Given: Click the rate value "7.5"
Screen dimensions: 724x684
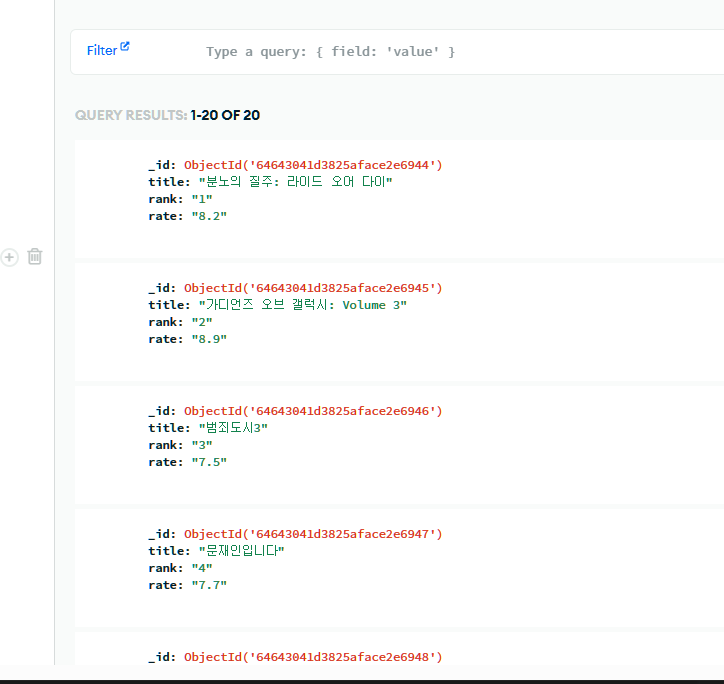Looking at the screenshot, I should [209, 462].
